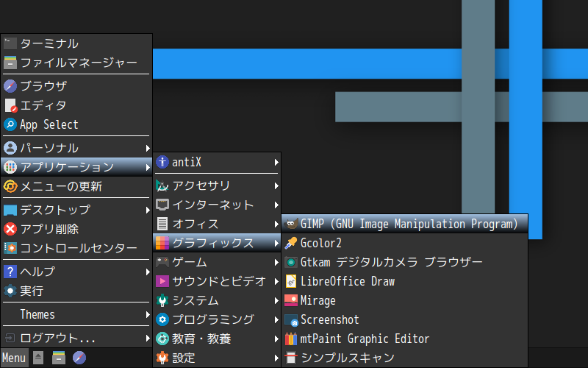Click the ターミナル label
Image resolution: width=588 pixels, height=368 pixels.
tap(49, 43)
